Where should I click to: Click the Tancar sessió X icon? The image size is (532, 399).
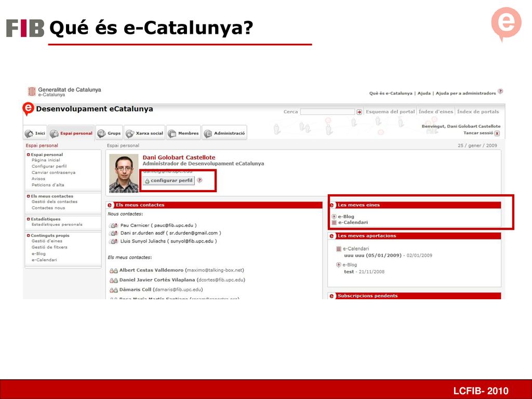pos(497,134)
